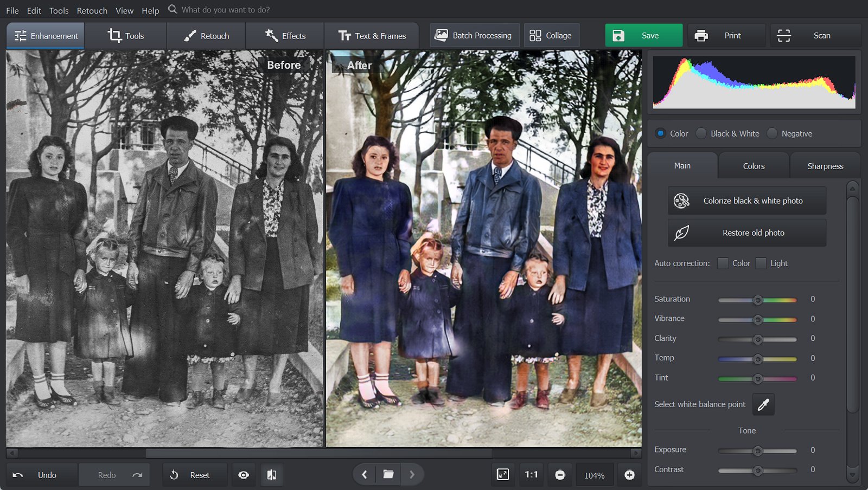Click the fit to screen icon

point(503,475)
